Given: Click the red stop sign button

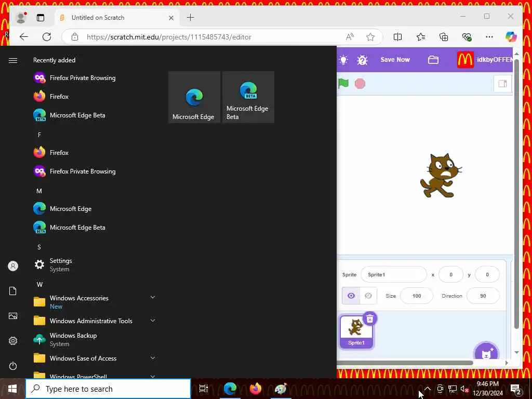Looking at the screenshot, I should pyautogui.click(x=360, y=84).
